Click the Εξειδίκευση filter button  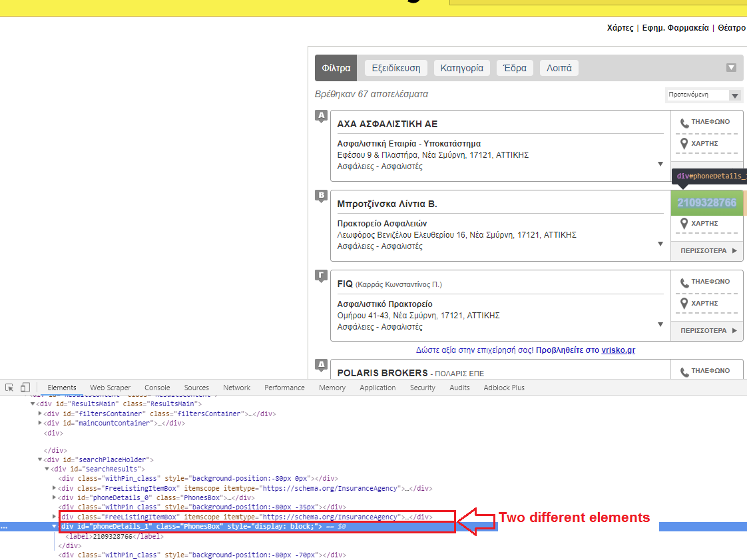pyautogui.click(x=395, y=68)
